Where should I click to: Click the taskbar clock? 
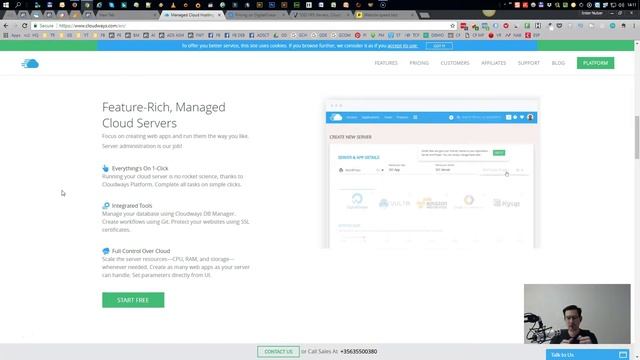point(633,5)
